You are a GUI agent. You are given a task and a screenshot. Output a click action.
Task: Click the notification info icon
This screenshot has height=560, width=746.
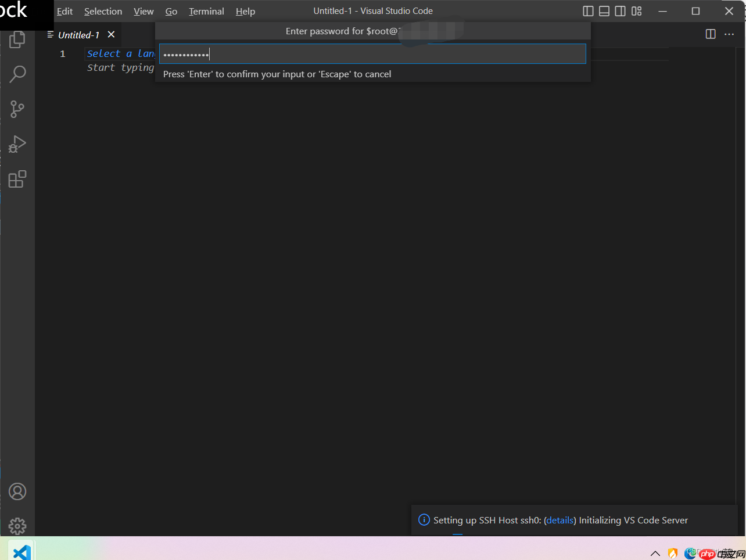click(x=424, y=520)
